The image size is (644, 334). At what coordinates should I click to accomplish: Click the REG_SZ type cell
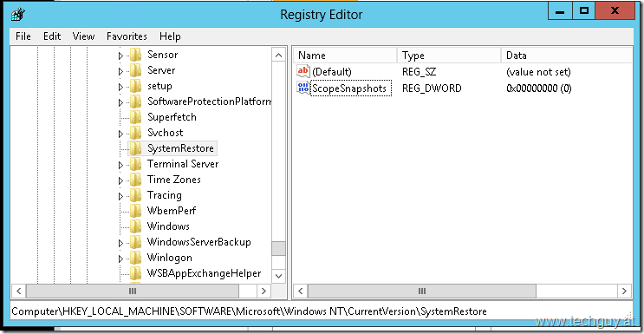[x=419, y=72]
